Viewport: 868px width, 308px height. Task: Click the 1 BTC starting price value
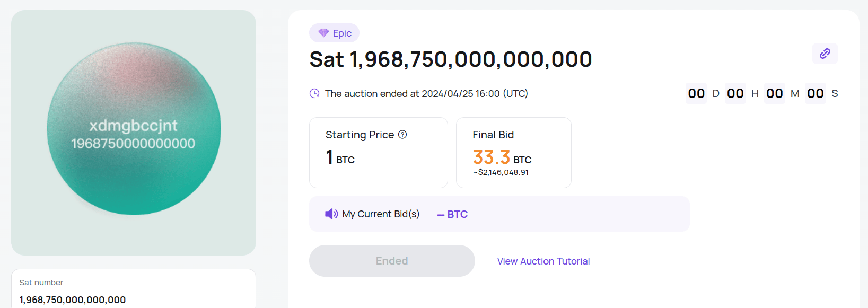point(340,157)
